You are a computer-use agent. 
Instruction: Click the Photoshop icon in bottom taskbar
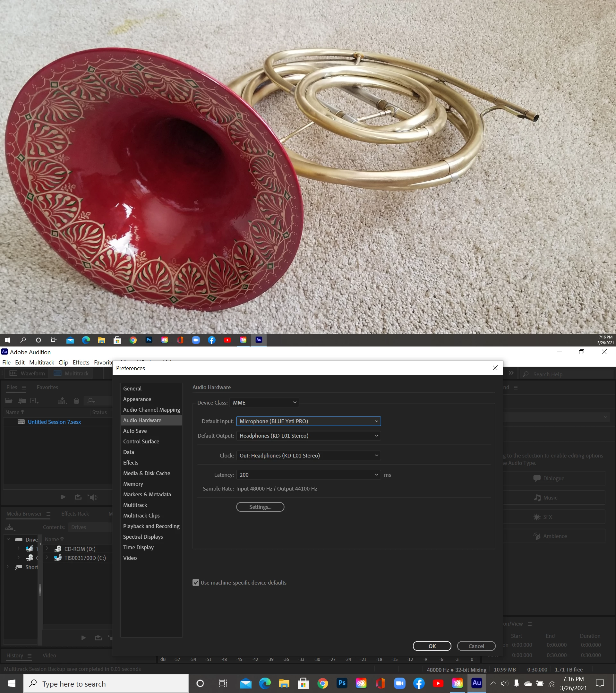coord(342,683)
